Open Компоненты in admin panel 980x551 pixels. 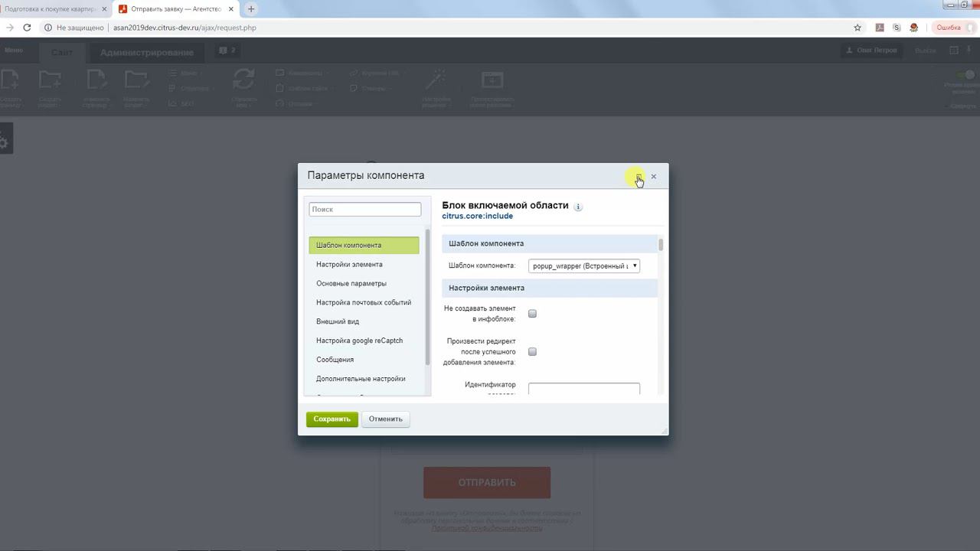pos(302,73)
